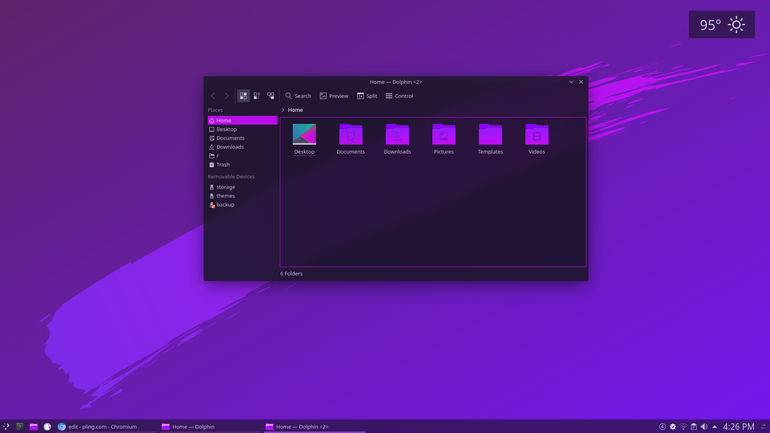
Task: Switch to Icons view mode
Action: pos(243,96)
